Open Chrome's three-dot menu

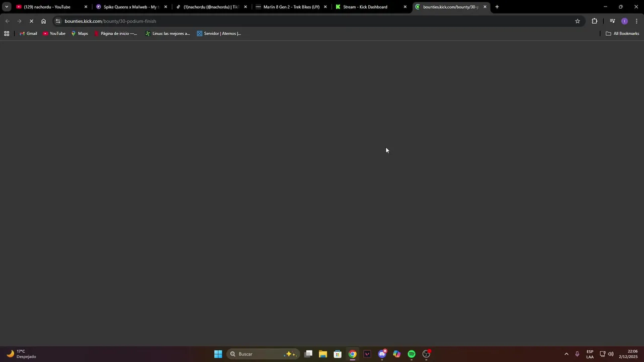[x=636, y=21]
